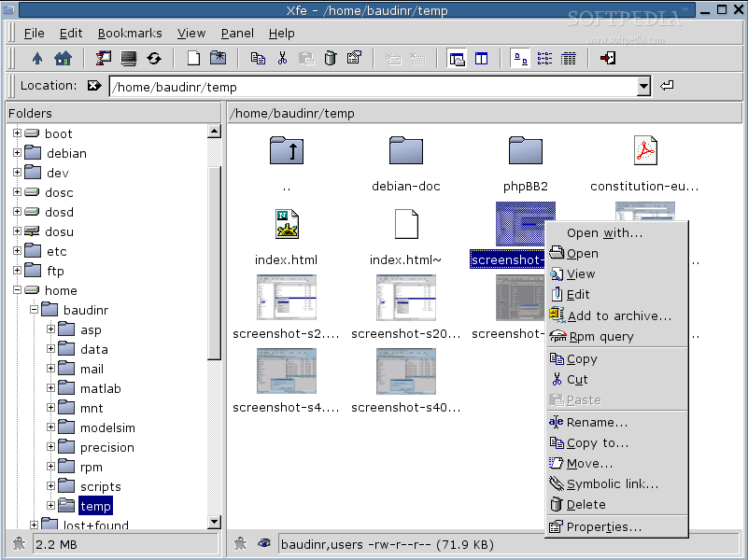Collapse the baudinr folder node
The image size is (748, 560).
pyautogui.click(x=34, y=309)
